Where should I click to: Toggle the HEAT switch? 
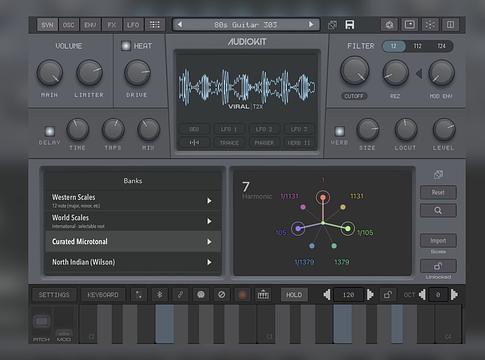126,46
